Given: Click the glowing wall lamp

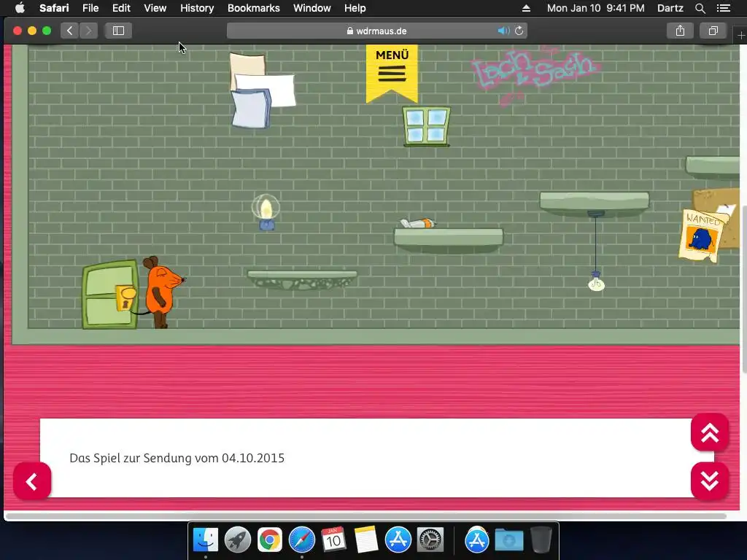Looking at the screenshot, I should 266,212.
